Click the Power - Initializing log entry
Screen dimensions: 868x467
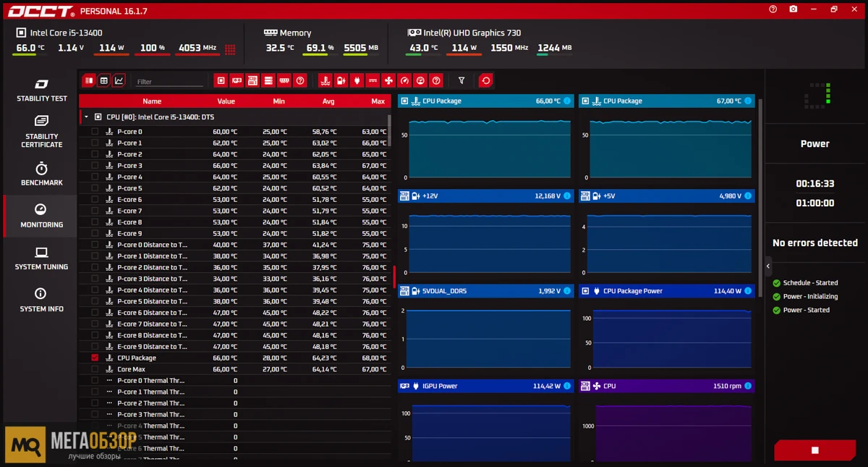(x=810, y=296)
